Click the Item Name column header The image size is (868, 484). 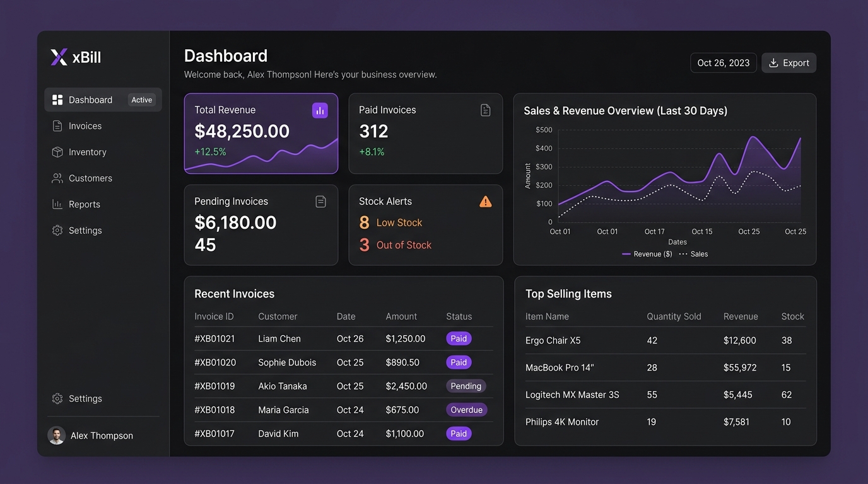(547, 316)
